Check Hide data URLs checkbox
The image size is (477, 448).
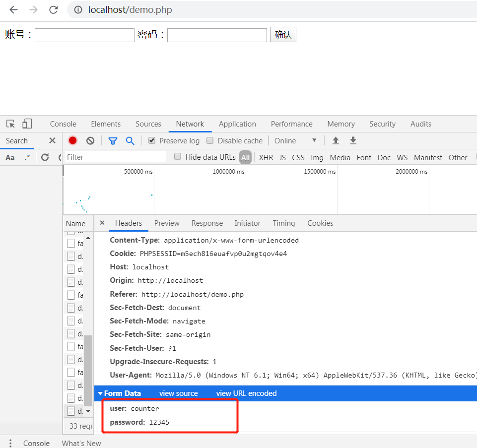178,157
